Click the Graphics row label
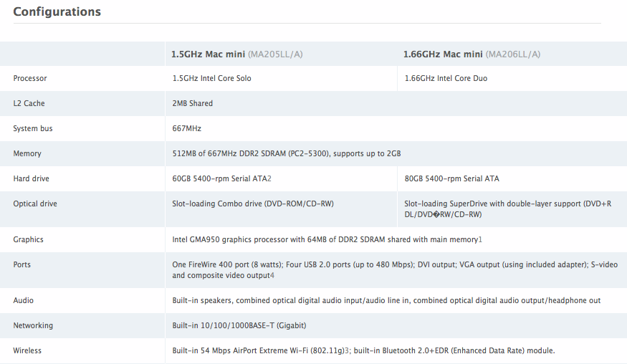 point(29,239)
